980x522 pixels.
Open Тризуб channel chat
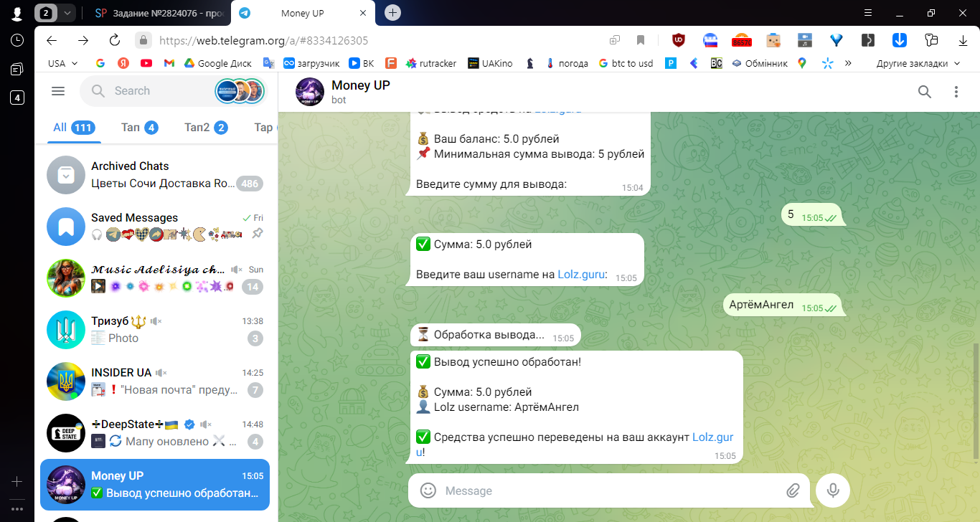click(x=155, y=330)
